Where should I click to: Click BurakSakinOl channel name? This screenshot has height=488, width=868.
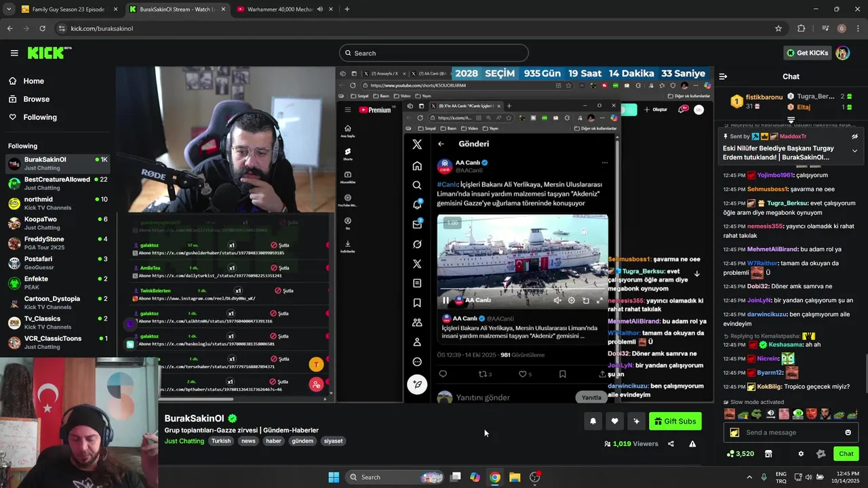coord(194,418)
